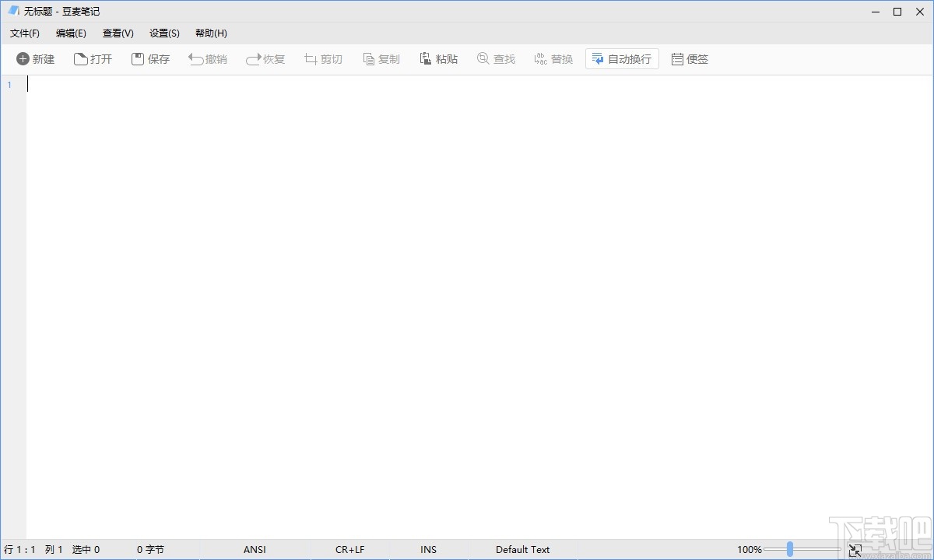Click the 行 1 : 1 position indicator

20,550
